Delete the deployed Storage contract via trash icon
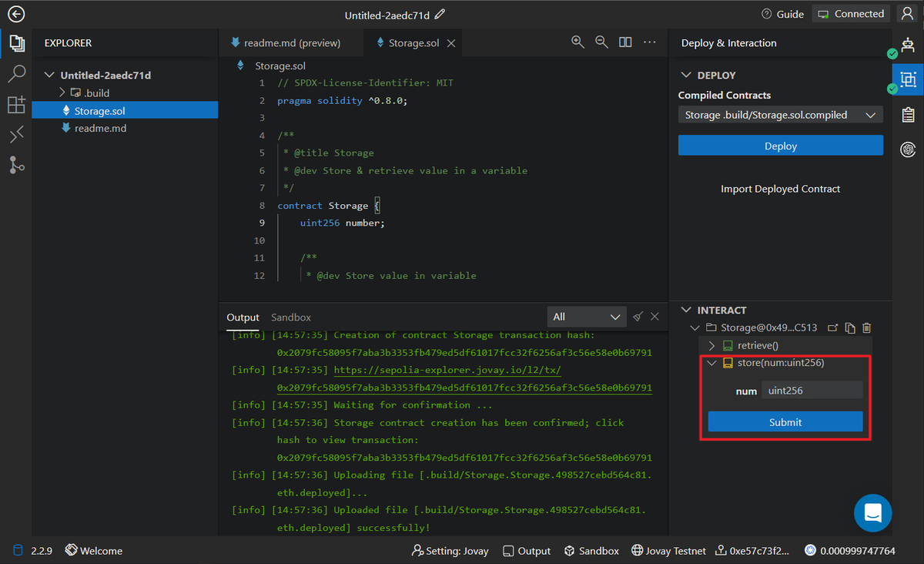Screen dimensions: 924x564 coord(866,328)
